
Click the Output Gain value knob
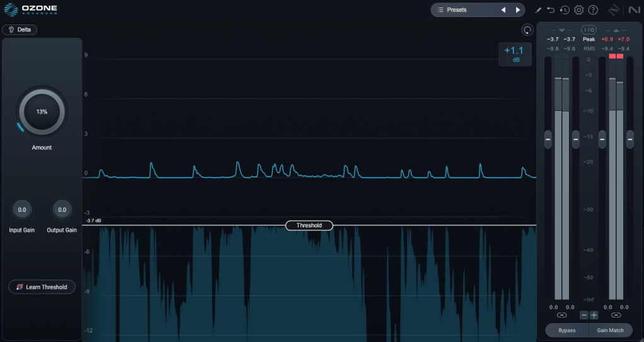pyautogui.click(x=62, y=210)
